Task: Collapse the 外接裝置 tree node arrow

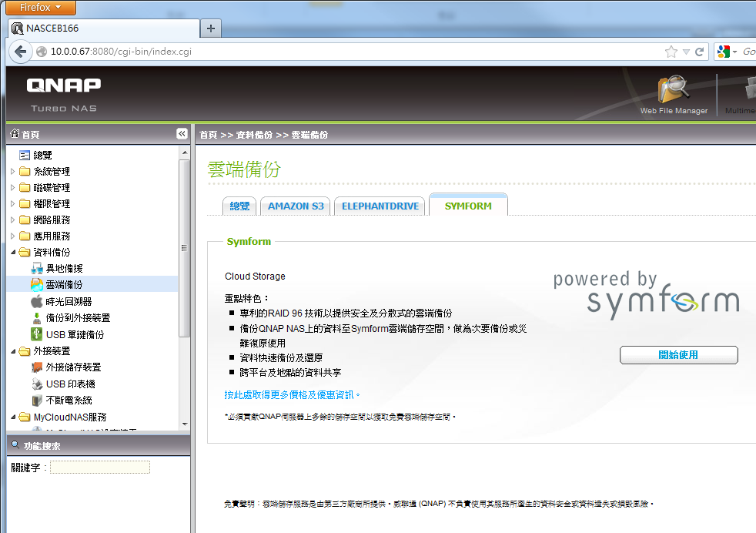Action: [13, 351]
